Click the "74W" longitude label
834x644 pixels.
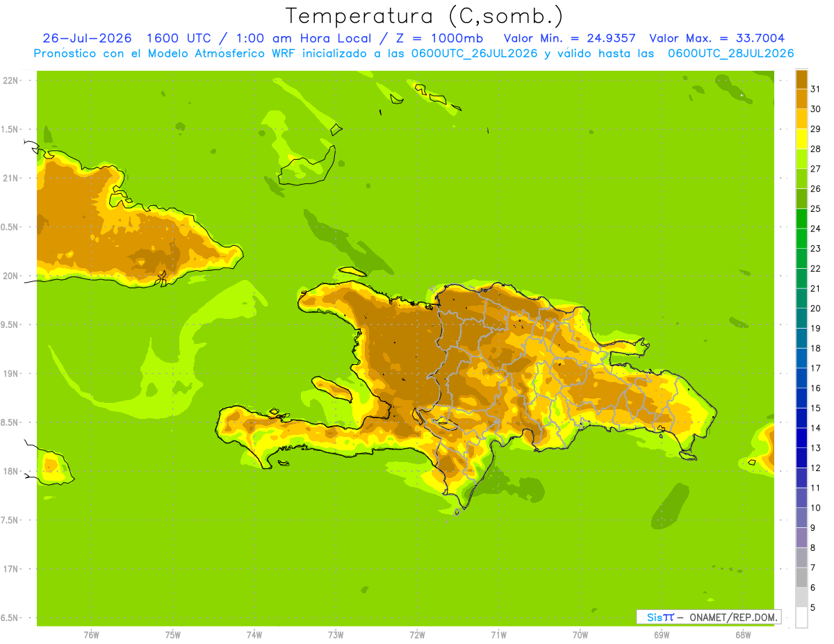coord(254,635)
